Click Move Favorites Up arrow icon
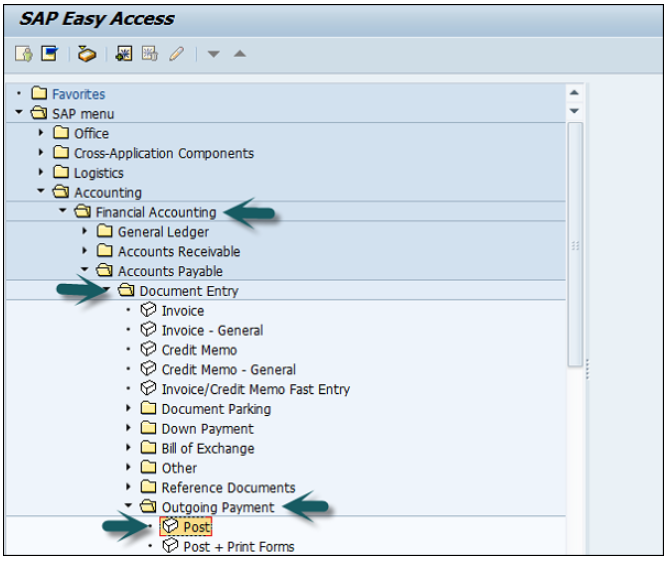This screenshot has width=670, height=561. 239,54
